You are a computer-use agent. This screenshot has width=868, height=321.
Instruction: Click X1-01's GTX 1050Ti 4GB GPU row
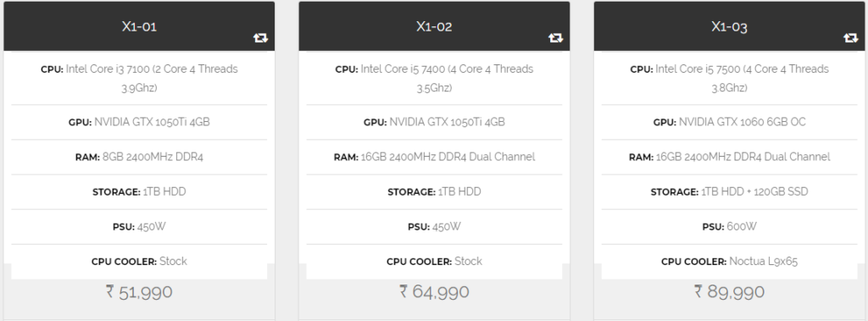(139, 122)
